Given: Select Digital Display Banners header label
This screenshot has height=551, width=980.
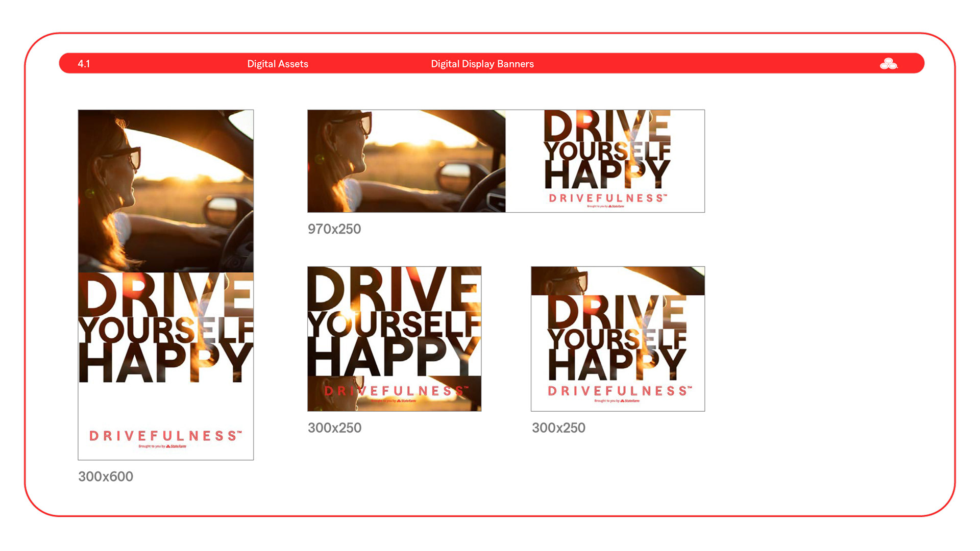Looking at the screenshot, I should [482, 64].
